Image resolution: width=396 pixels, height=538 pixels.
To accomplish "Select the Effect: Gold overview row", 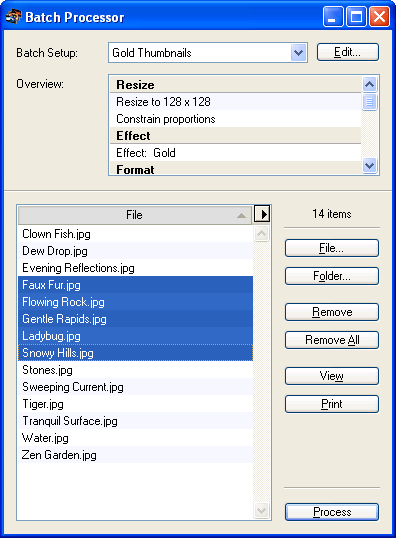I will click(235, 153).
